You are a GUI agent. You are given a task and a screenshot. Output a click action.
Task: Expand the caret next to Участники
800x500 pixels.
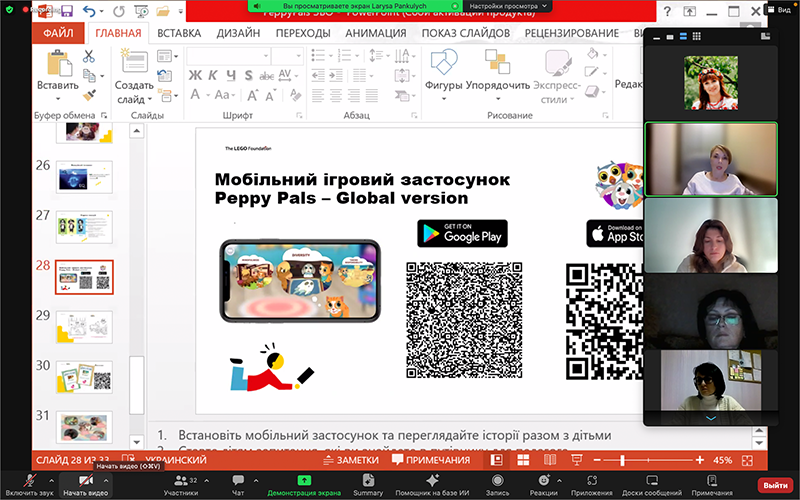pos(207,480)
